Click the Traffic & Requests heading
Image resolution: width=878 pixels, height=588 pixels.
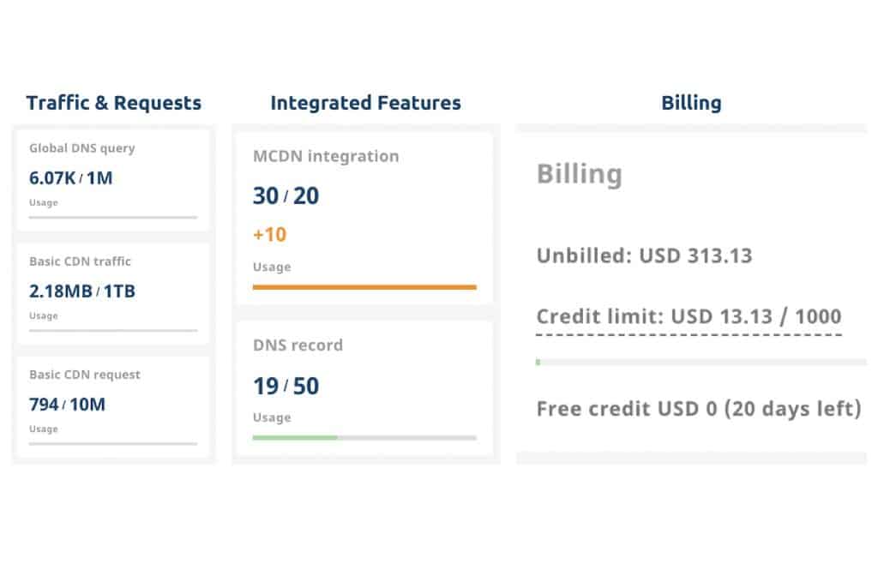113,103
